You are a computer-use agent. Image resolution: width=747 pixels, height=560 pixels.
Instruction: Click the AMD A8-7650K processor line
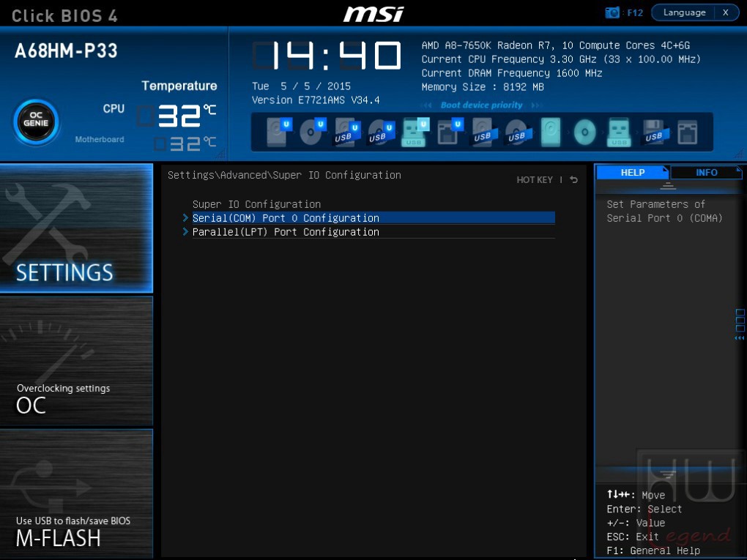coord(555,45)
